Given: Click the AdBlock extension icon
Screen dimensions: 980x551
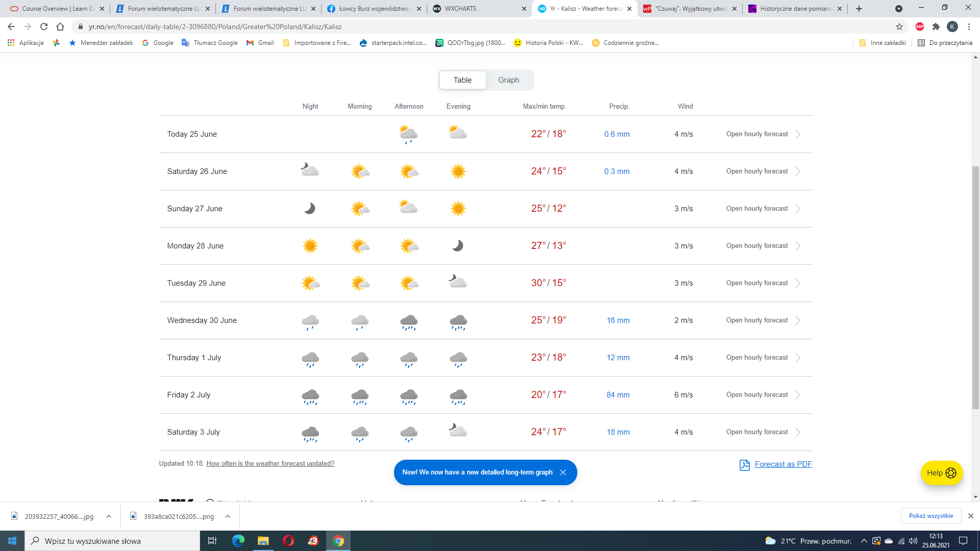Looking at the screenshot, I should click(x=920, y=27).
